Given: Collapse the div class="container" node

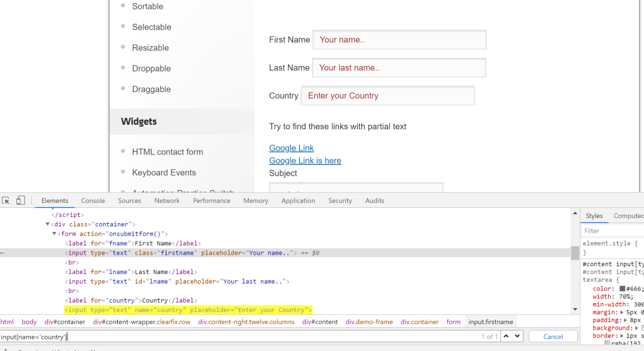Looking at the screenshot, I should point(48,224).
